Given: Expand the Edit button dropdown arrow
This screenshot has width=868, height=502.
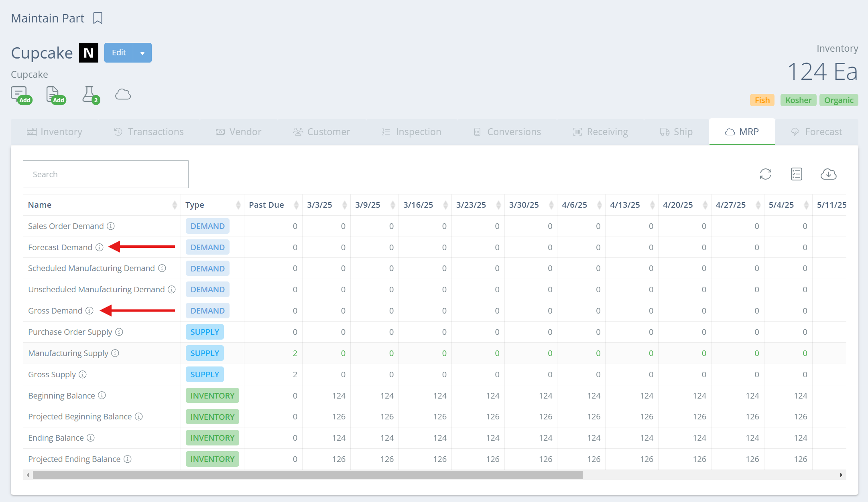Looking at the screenshot, I should (142, 53).
